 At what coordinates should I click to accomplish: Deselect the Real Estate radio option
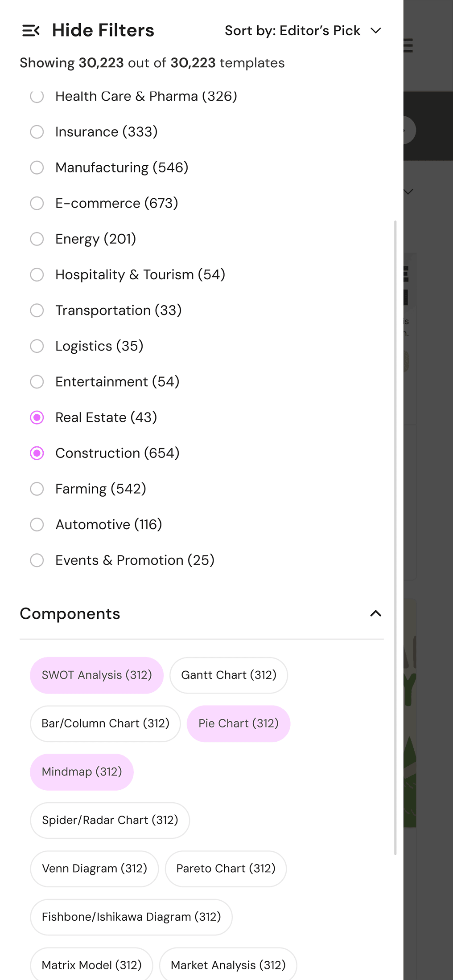(37, 417)
